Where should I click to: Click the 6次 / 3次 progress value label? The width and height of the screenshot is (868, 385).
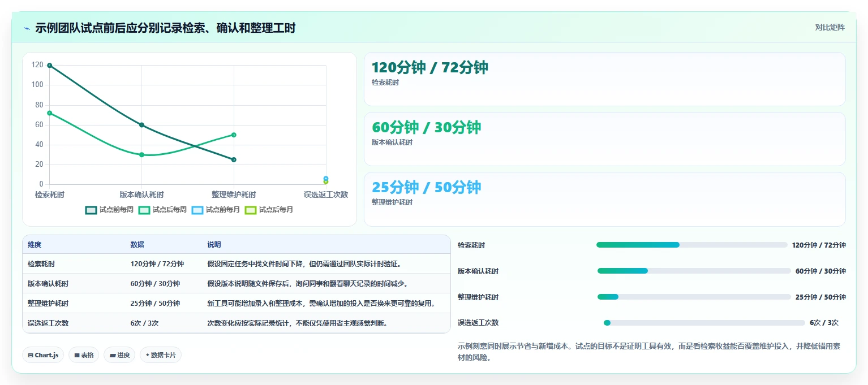[824, 323]
